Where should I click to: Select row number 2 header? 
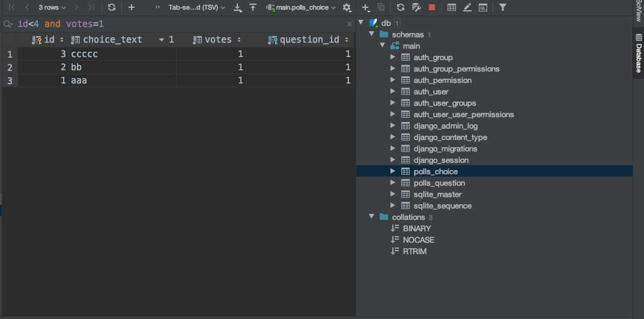click(x=10, y=67)
